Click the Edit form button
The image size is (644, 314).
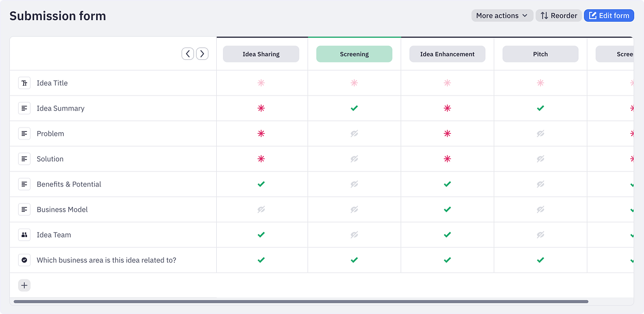click(609, 15)
